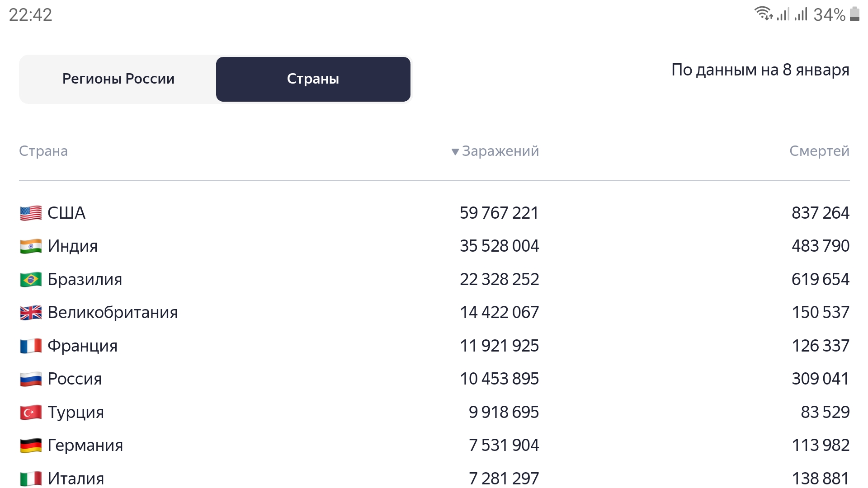The height and width of the screenshot is (488, 868).
Task: Sort by the Смертей column header
Action: 819,151
